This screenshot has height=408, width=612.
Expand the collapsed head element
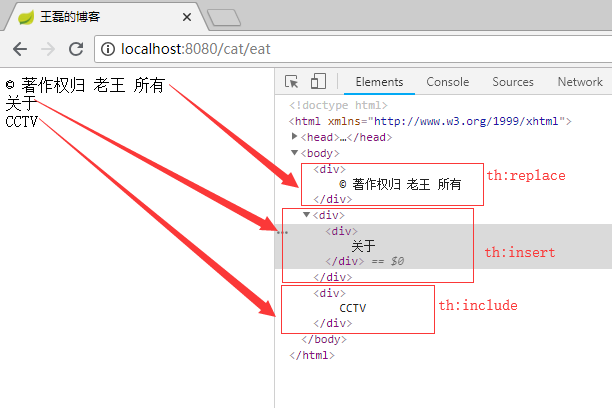(294, 137)
